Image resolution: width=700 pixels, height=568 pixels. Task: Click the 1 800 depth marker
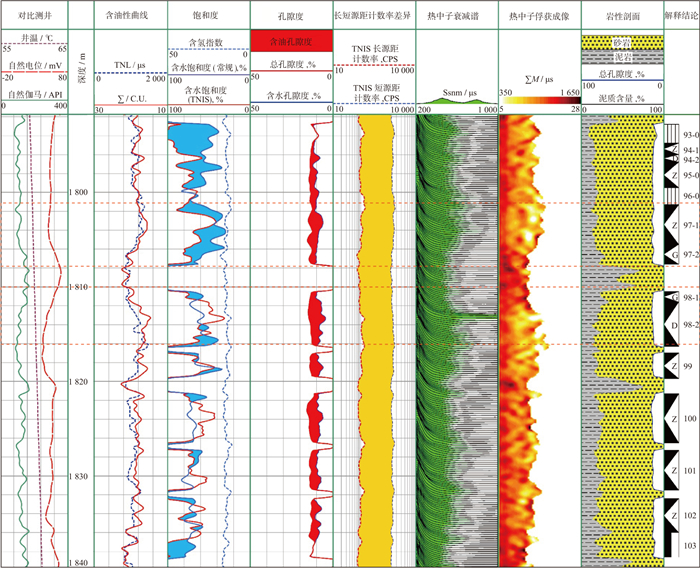coord(79,192)
